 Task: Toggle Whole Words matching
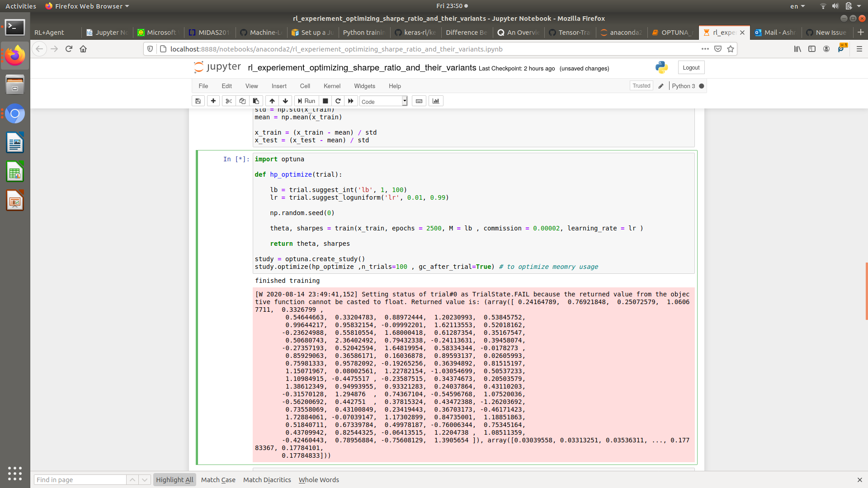coord(318,479)
